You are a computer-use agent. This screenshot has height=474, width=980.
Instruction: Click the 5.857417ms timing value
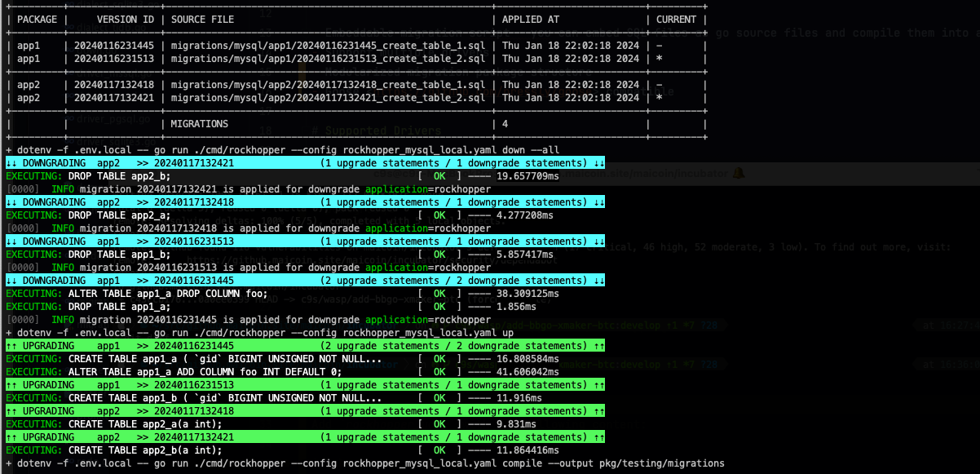[525, 255]
